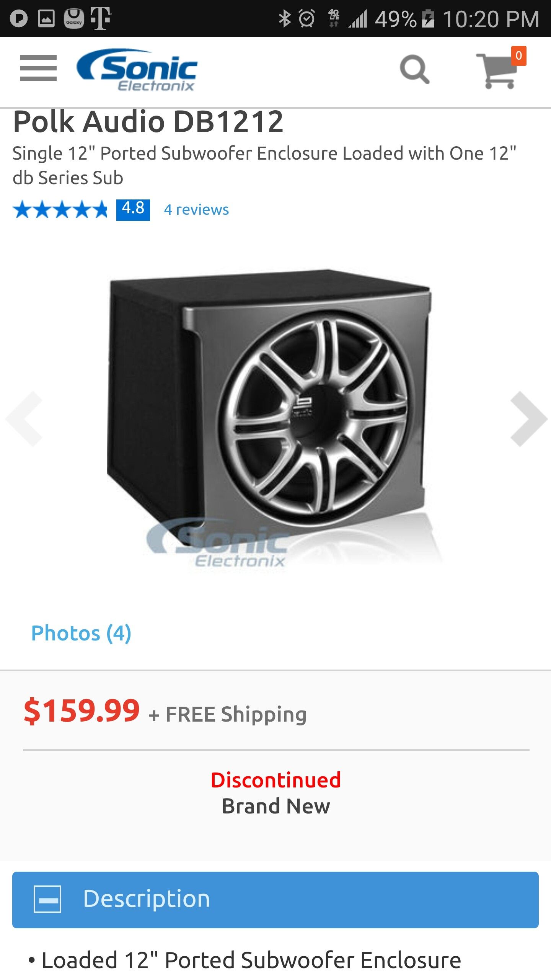Tap the Sonic Electronix logo
This screenshot has height=980, width=551.
[x=137, y=70]
